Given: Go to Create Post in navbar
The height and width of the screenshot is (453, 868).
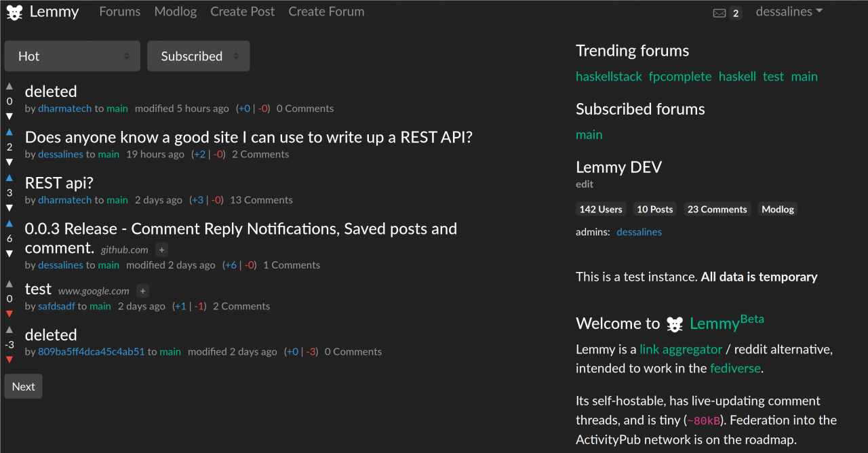Looking at the screenshot, I should 242,12.
